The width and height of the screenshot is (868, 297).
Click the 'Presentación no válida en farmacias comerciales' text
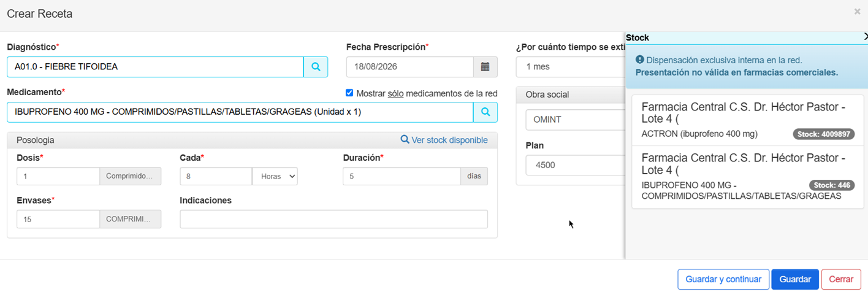pyautogui.click(x=736, y=72)
